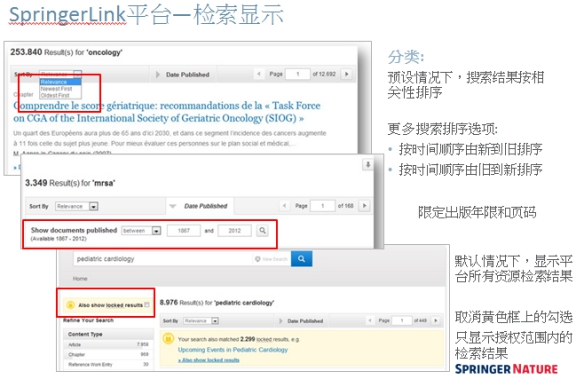Select Newest First sort option
This screenshot has width=576, height=379.
tap(57, 89)
